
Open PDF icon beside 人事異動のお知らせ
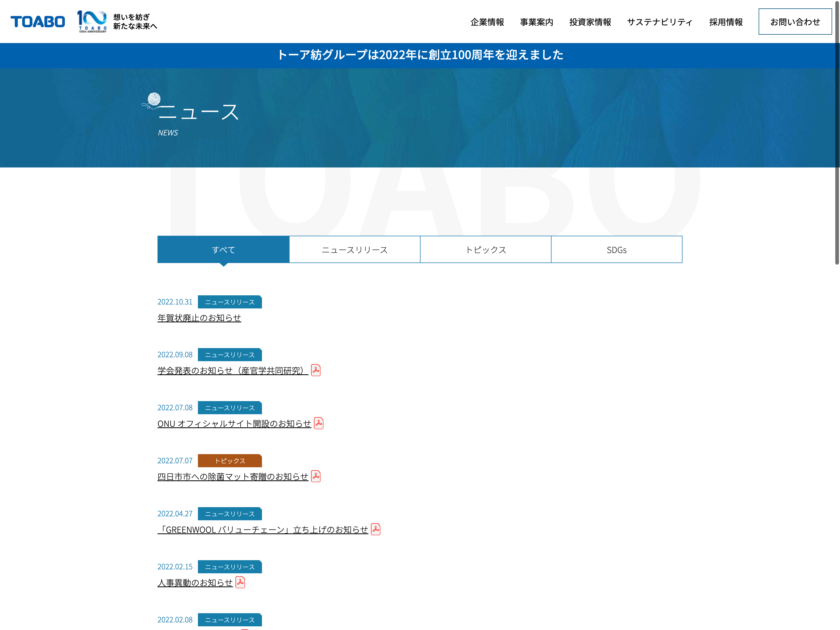pyautogui.click(x=240, y=582)
